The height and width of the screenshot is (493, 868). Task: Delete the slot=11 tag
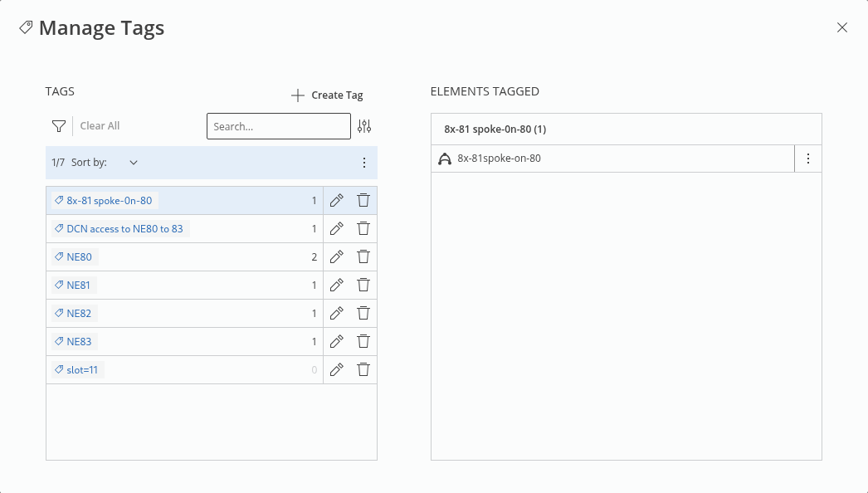pos(363,370)
